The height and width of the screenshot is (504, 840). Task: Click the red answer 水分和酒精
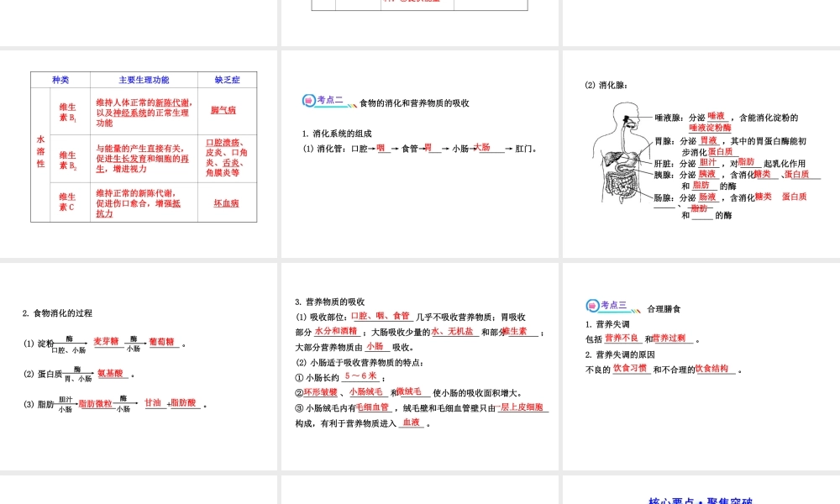pyautogui.click(x=336, y=331)
